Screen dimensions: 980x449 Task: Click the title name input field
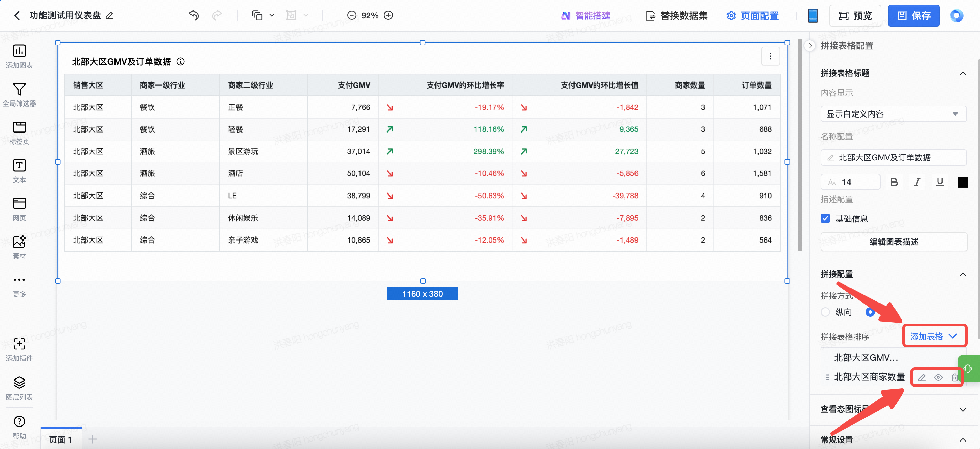[893, 157]
